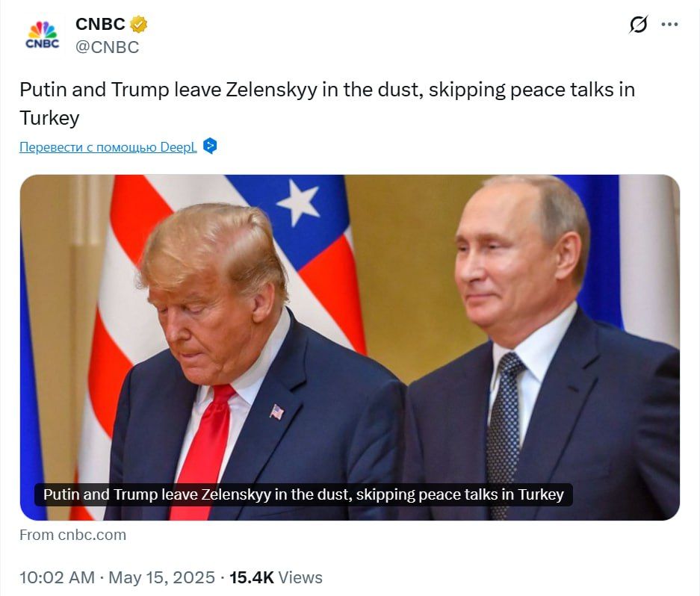Click the @CNBC handle
The height and width of the screenshot is (596, 700).
[107, 47]
